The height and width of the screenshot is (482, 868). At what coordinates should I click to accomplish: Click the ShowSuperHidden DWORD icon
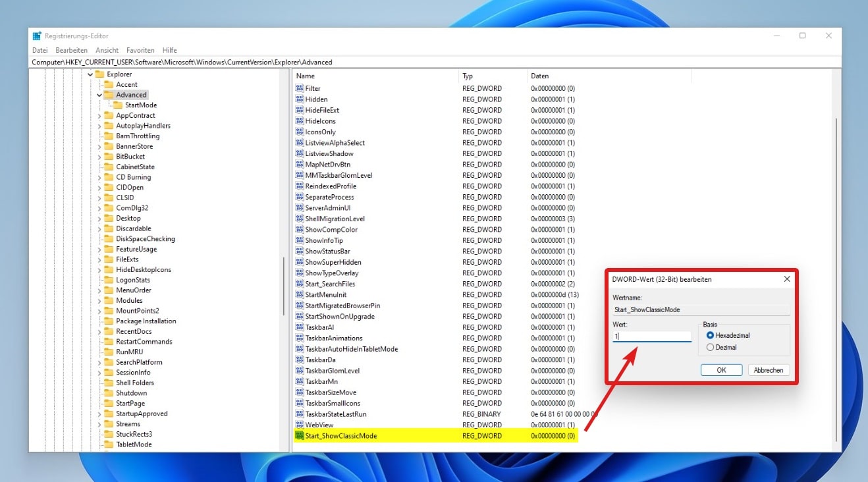[300, 262]
